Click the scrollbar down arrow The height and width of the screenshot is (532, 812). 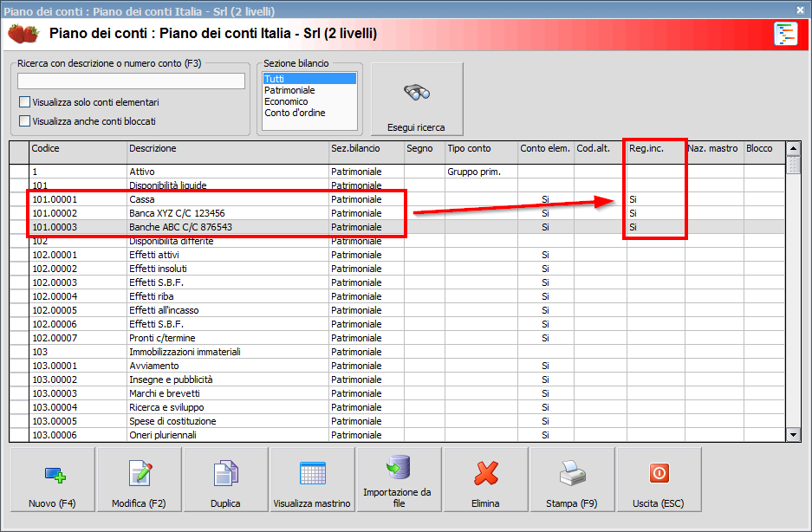pos(794,434)
